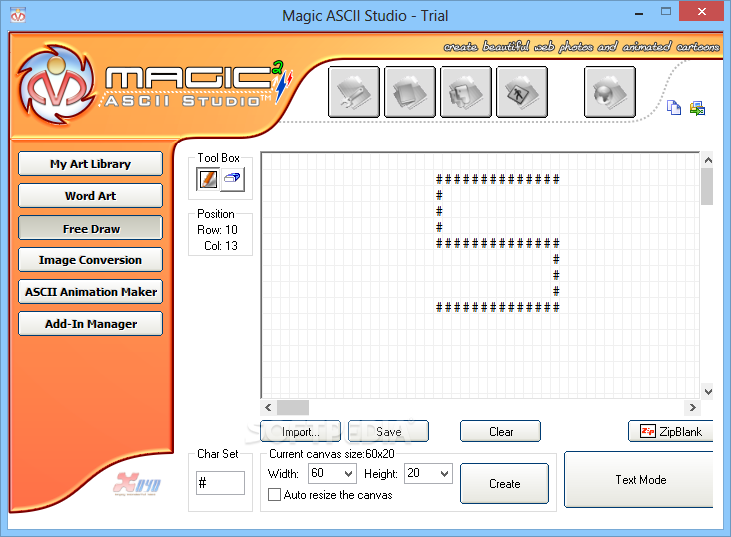
Task: Click the Import... button
Action: (301, 432)
